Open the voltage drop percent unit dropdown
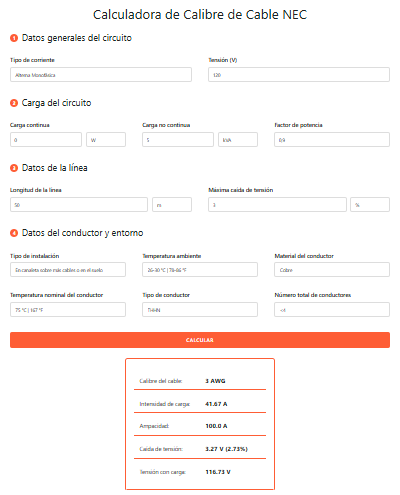 point(370,205)
